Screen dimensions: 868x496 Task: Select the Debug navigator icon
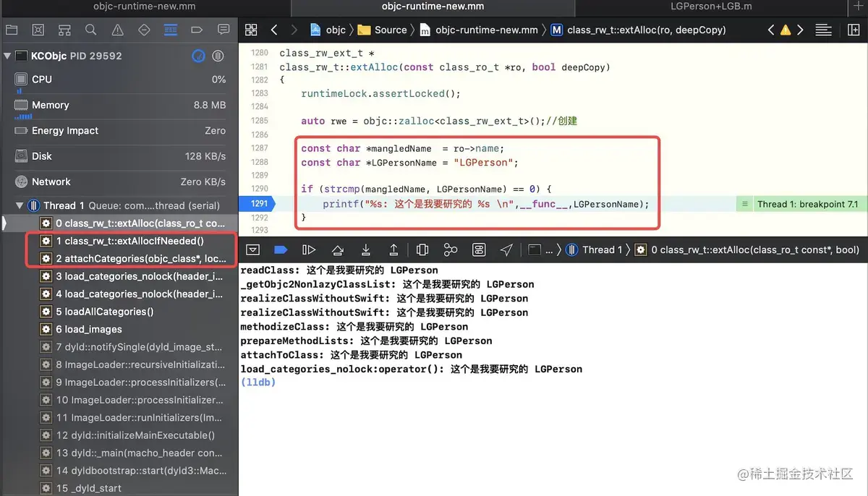click(x=170, y=30)
